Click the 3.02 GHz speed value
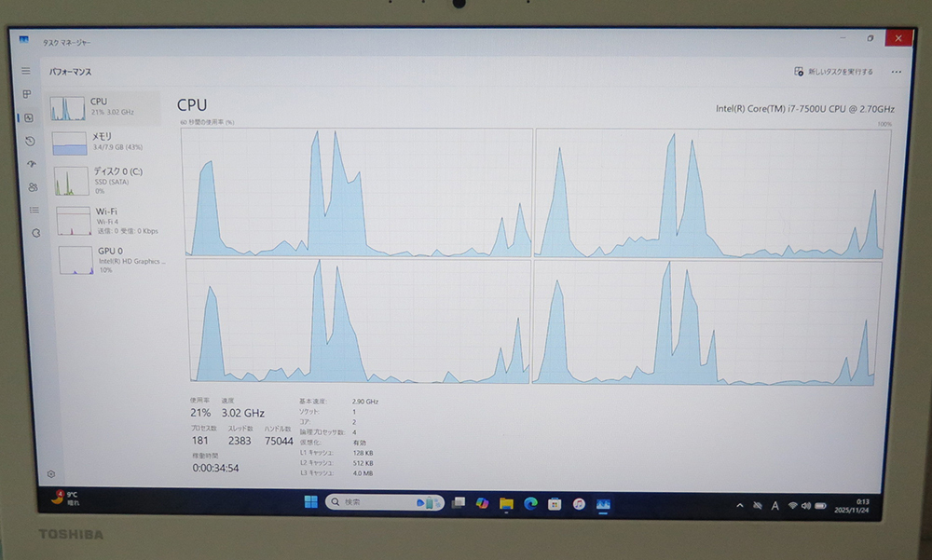This screenshot has height=560, width=932. pyautogui.click(x=242, y=413)
